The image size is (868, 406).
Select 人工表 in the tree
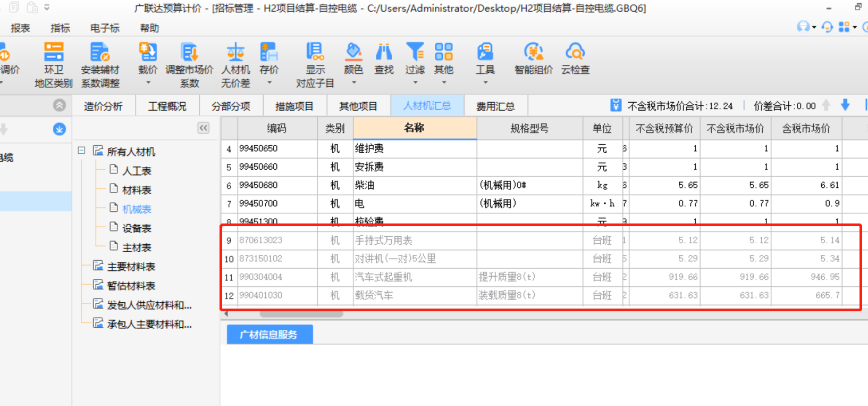tap(137, 171)
